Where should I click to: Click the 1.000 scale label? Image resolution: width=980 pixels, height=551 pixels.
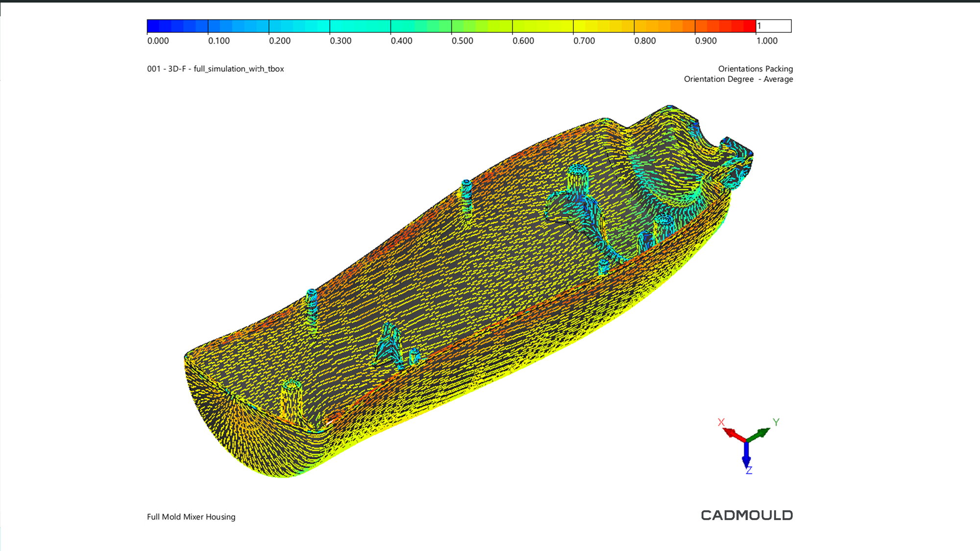[766, 41]
